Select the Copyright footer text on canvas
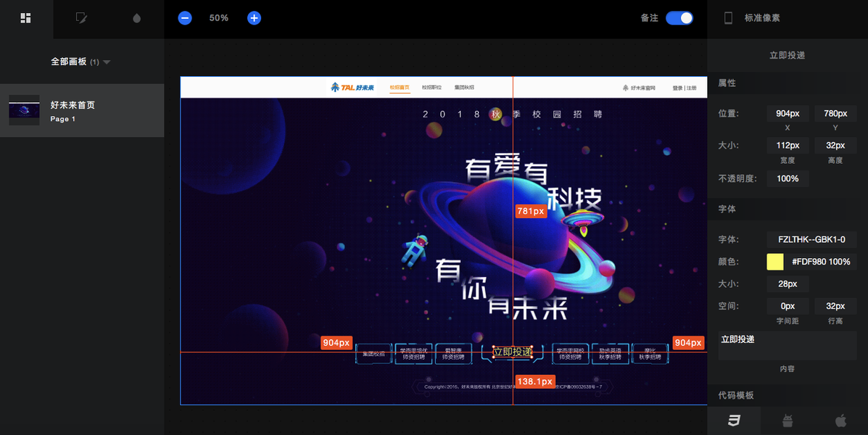The height and width of the screenshot is (435, 868). click(513, 387)
